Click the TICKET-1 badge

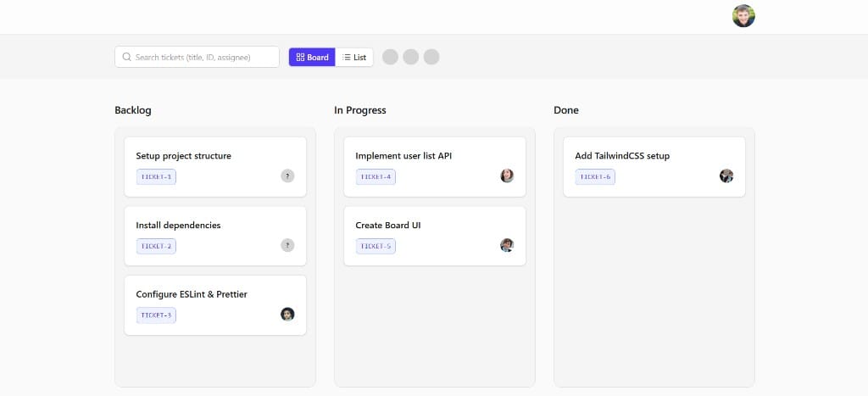tap(156, 176)
